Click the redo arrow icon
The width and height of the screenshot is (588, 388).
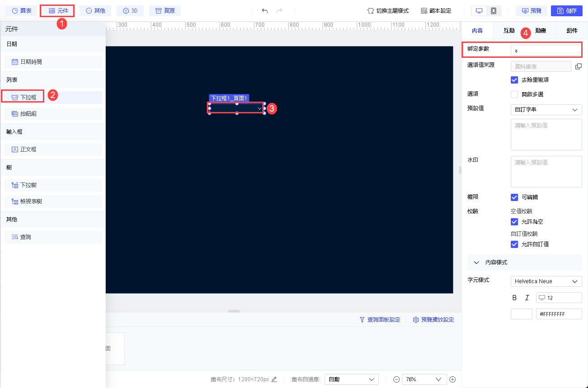point(280,11)
